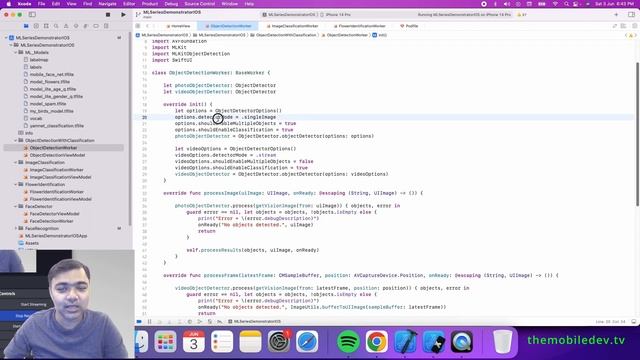Open the Find navigator magnifier icon

pos(56,26)
